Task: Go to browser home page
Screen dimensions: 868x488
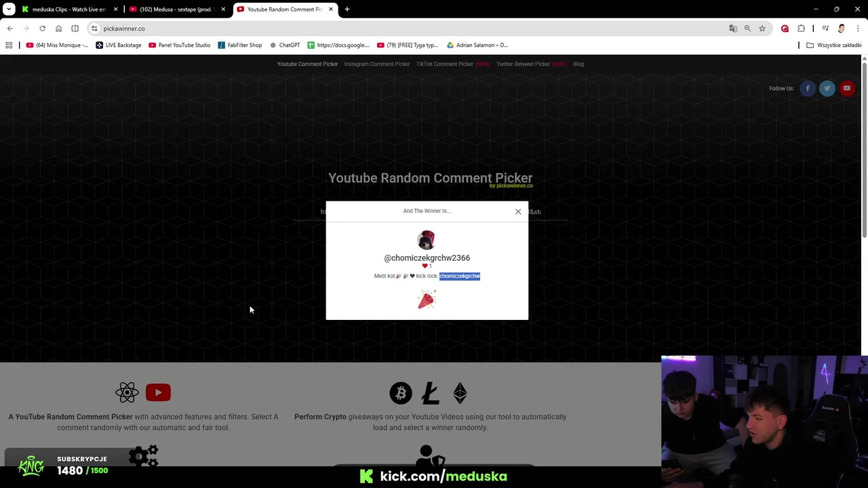Action: (58, 28)
